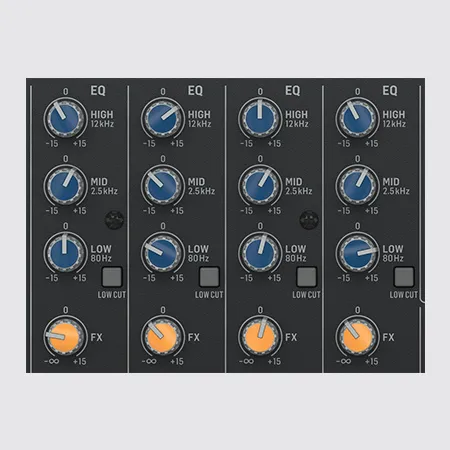Click the FX label on channel four
Image resolution: width=450 pixels, height=450 pixels.
point(388,337)
